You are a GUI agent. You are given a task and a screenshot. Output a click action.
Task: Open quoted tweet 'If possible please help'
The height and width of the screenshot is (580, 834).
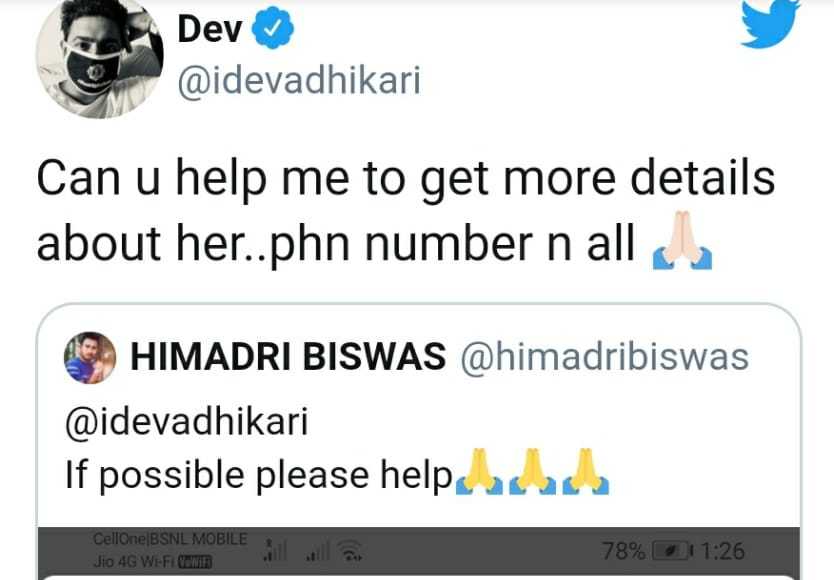[x=419, y=442]
